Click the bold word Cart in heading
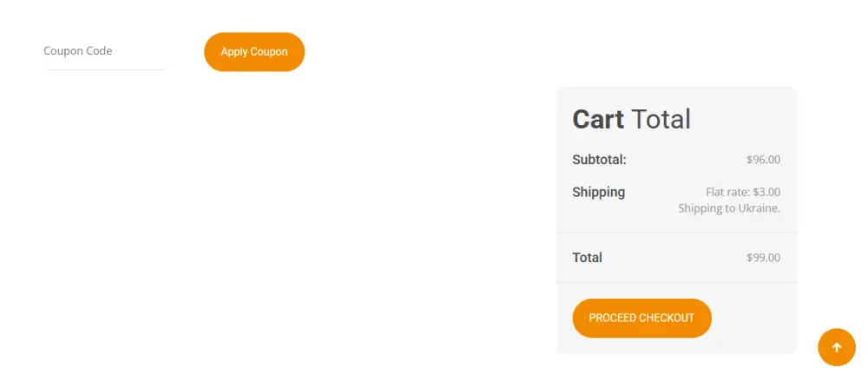 coord(598,119)
